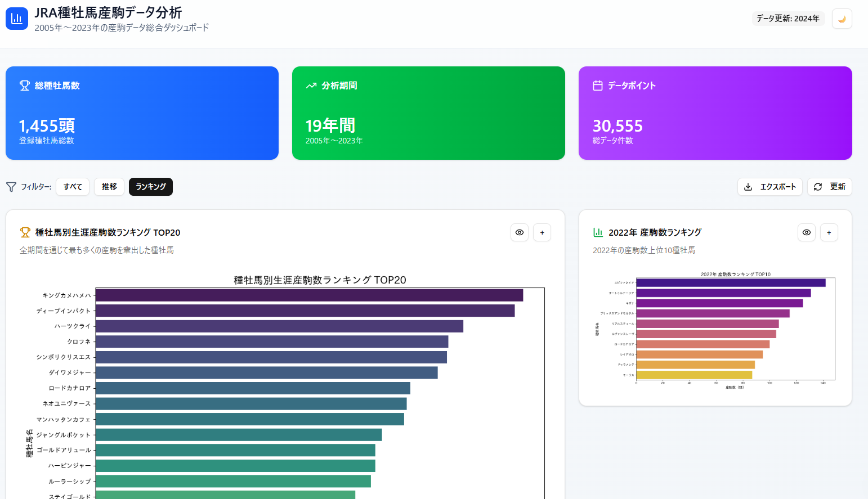Expand the 2022年 ranking card with the plus button

coord(829,232)
